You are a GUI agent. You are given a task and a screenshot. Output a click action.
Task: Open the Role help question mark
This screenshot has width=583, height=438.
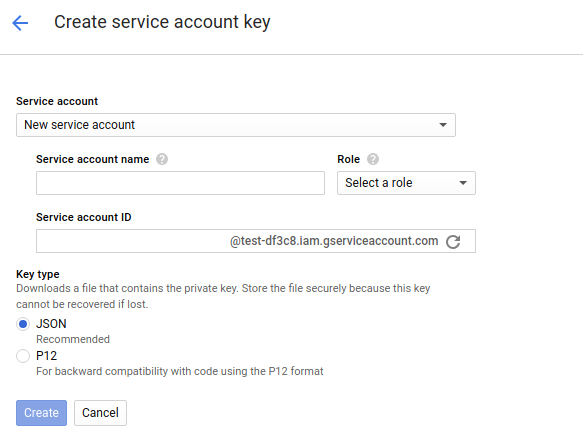(373, 159)
